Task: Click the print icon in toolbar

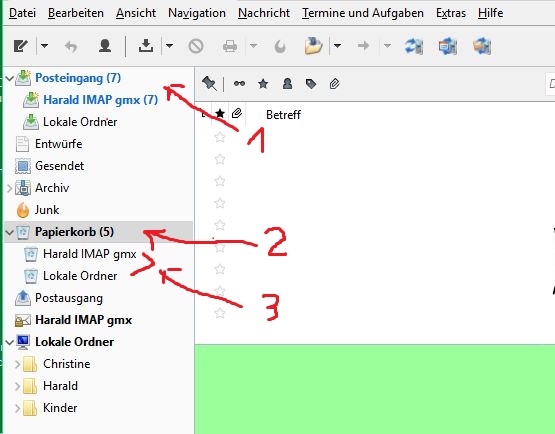Action: click(x=230, y=46)
